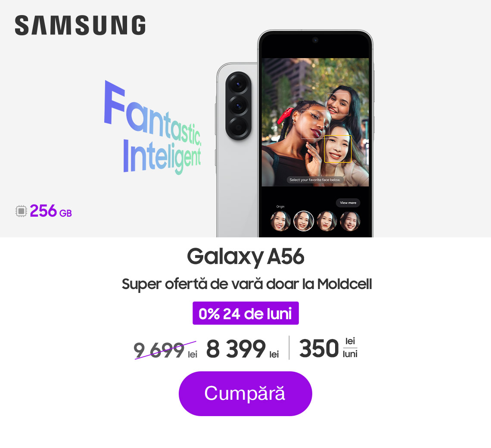Click the yellow face selection box
The image size is (491, 448).
(338, 149)
